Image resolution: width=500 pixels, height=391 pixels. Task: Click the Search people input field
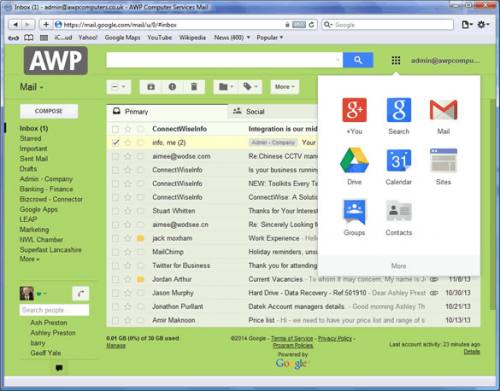tap(54, 310)
